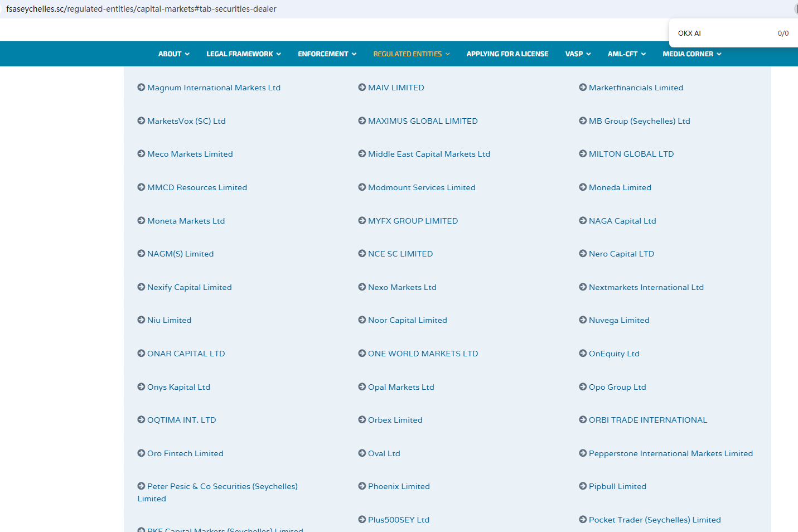Click arrow icon beside ORBI TRADE INTERNATIONAL
Screen dimensions: 798x532
(x=583, y=420)
